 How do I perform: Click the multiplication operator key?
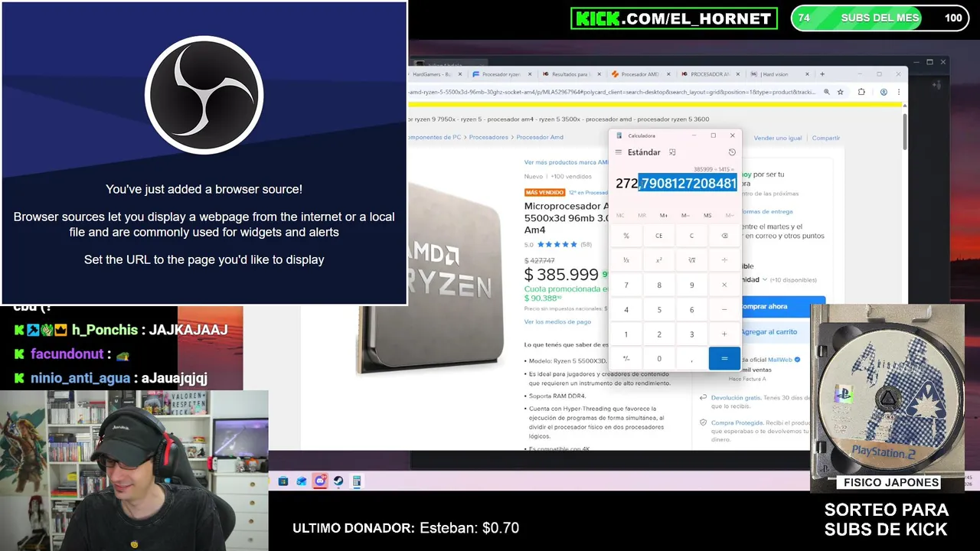click(724, 285)
